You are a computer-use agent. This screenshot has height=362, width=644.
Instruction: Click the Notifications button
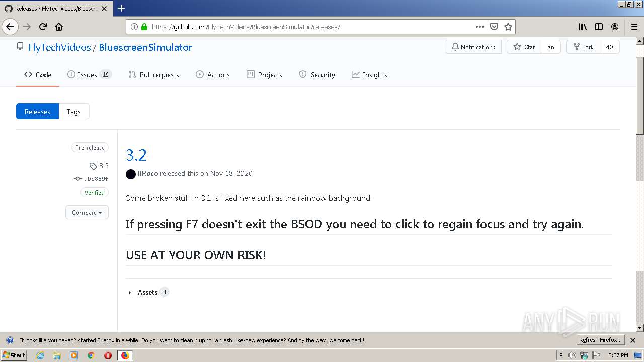click(x=473, y=47)
